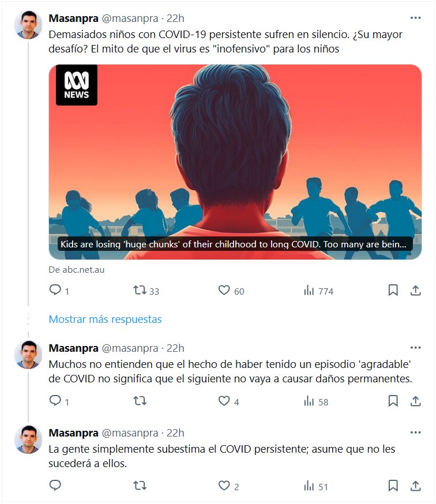Bookmark the first tweet
The width and height of the screenshot is (436, 504).
pyautogui.click(x=393, y=290)
